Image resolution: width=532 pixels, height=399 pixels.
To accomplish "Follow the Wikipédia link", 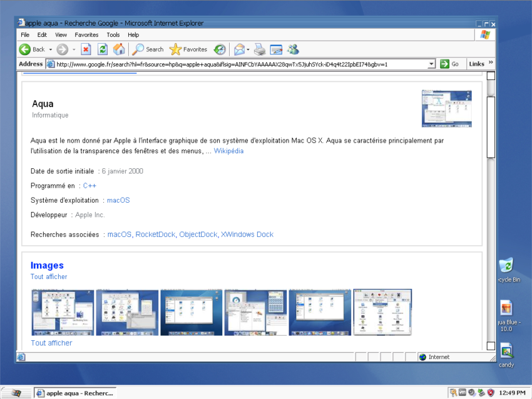I will (228, 151).
